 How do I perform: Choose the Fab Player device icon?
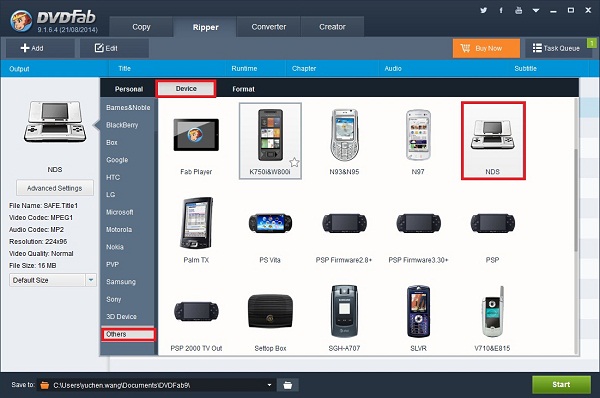196,141
